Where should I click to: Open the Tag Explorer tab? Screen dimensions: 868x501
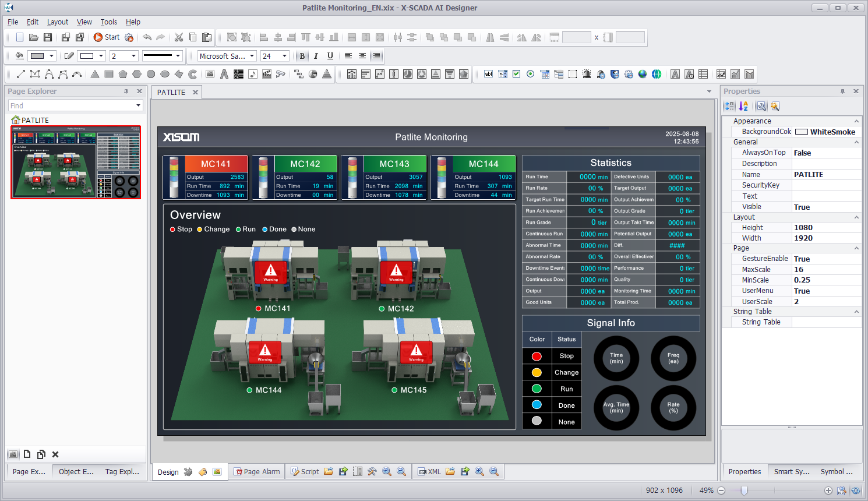pyautogui.click(x=122, y=472)
